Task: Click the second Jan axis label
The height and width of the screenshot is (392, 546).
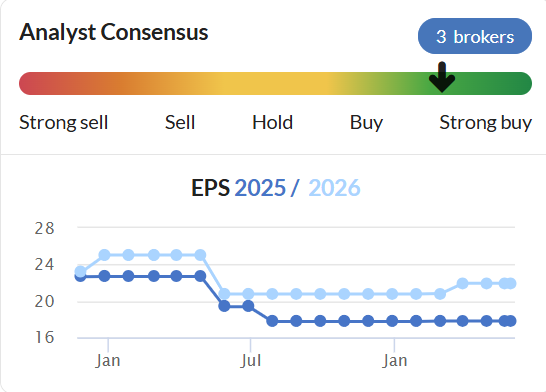Action: pos(395,361)
